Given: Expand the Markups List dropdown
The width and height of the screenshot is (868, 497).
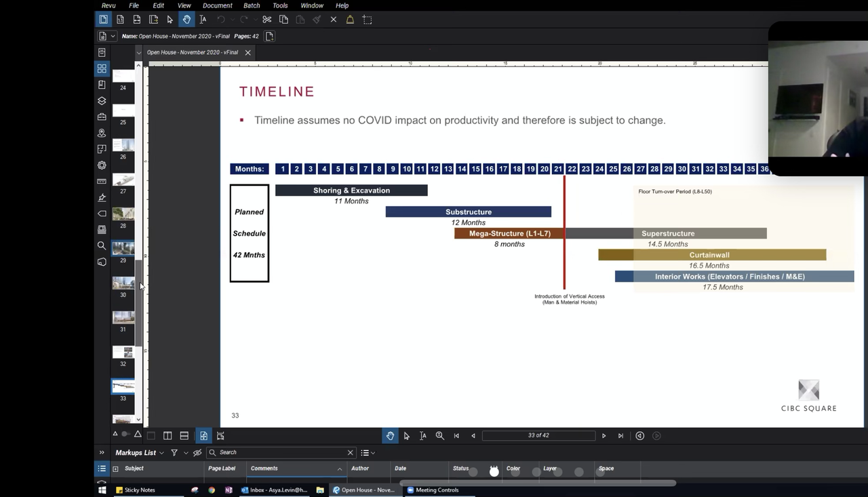Looking at the screenshot, I should pyautogui.click(x=161, y=453).
